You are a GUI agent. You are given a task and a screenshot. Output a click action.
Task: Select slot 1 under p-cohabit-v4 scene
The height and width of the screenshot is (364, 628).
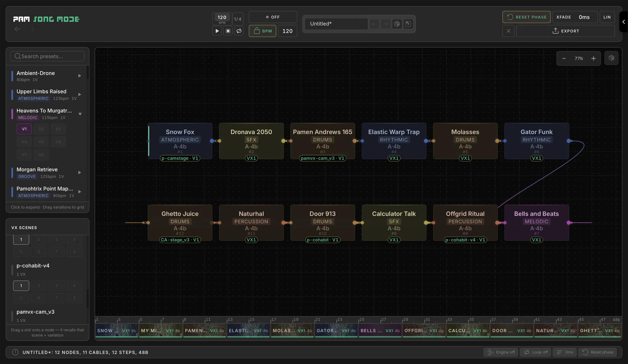21,286
